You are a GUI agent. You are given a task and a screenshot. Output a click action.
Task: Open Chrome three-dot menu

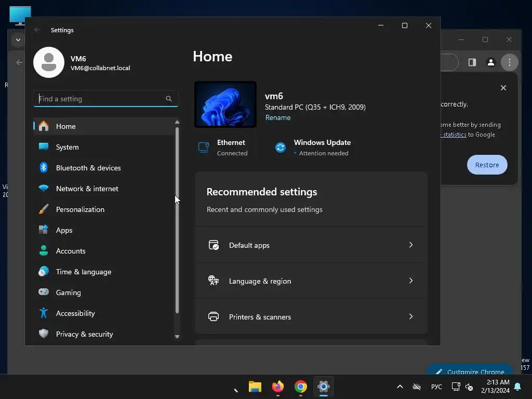coord(509,62)
